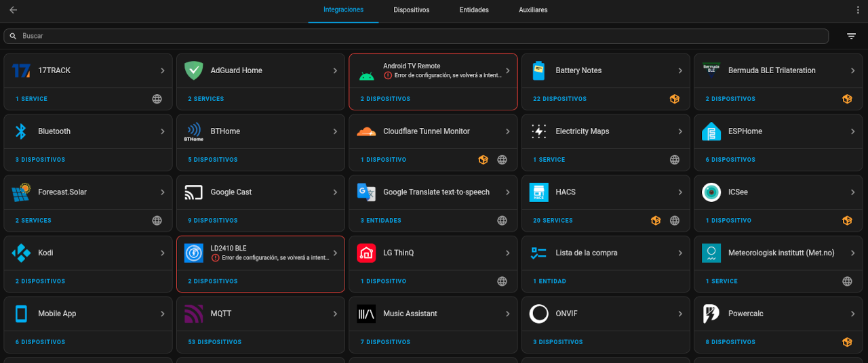Click the Battery Notes icon
This screenshot has width=868, height=363.
[x=539, y=70]
